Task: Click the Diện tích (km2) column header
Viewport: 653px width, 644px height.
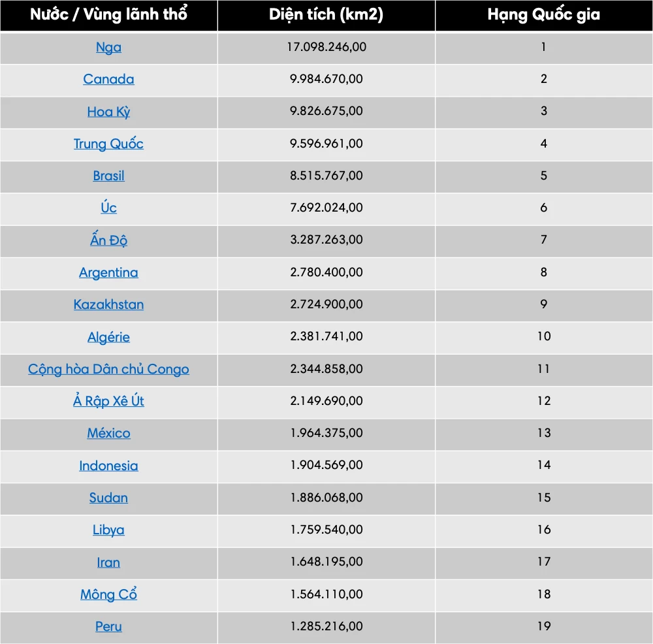Action: click(x=326, y=16)
